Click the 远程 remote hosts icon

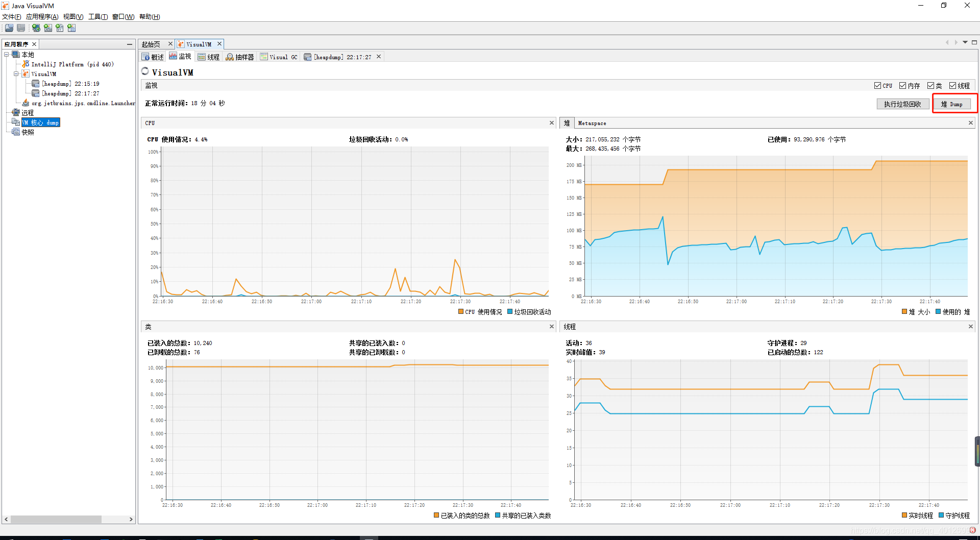(x=16, y=113)
